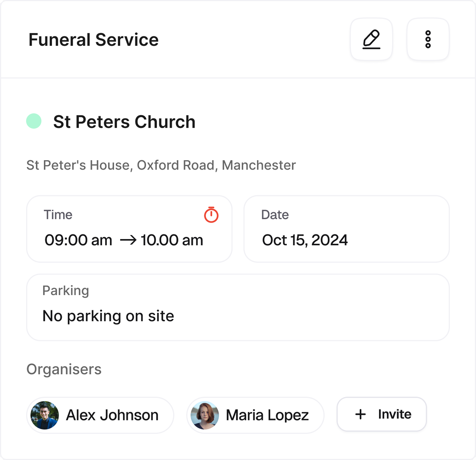Click the 09:00 am start time
The height and width of the screenshot is (460, 476).
pos(78,240)
